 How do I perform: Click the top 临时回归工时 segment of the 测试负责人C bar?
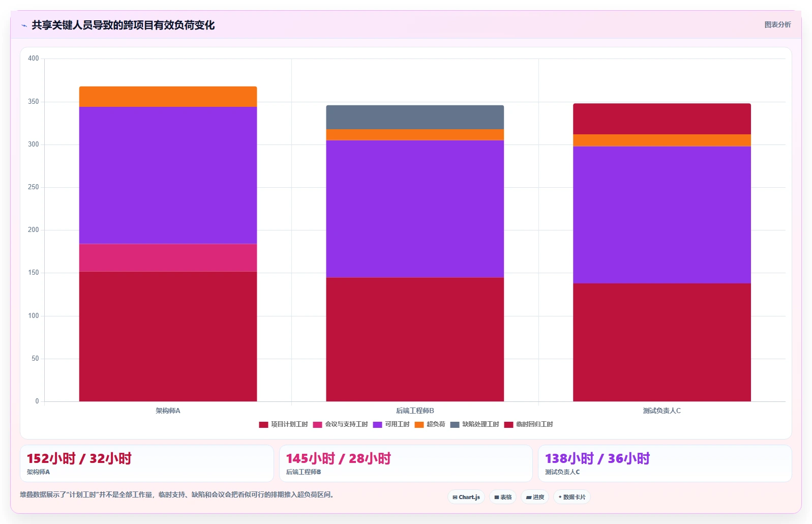pyautogui.click(x=662, y=119)
